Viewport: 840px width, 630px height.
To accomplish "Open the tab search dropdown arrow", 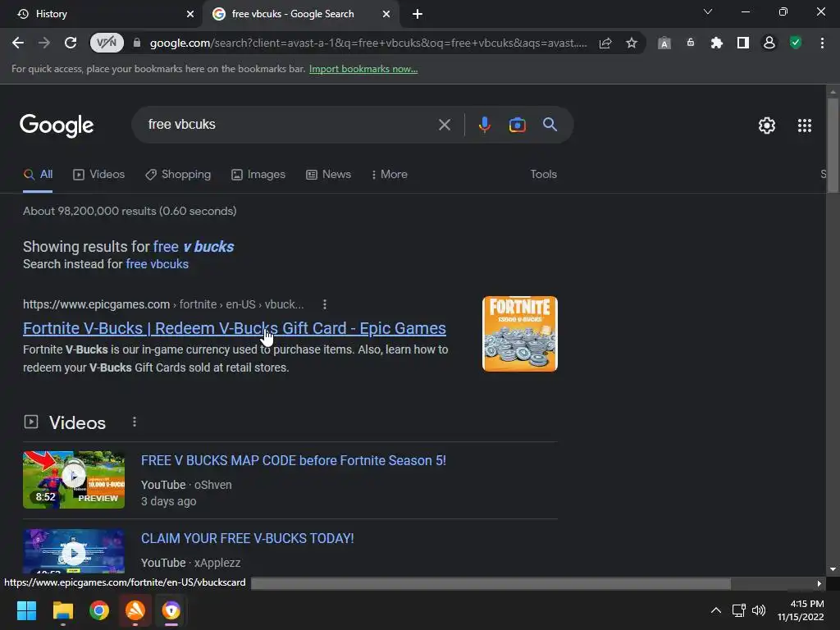I will [708, 11].
